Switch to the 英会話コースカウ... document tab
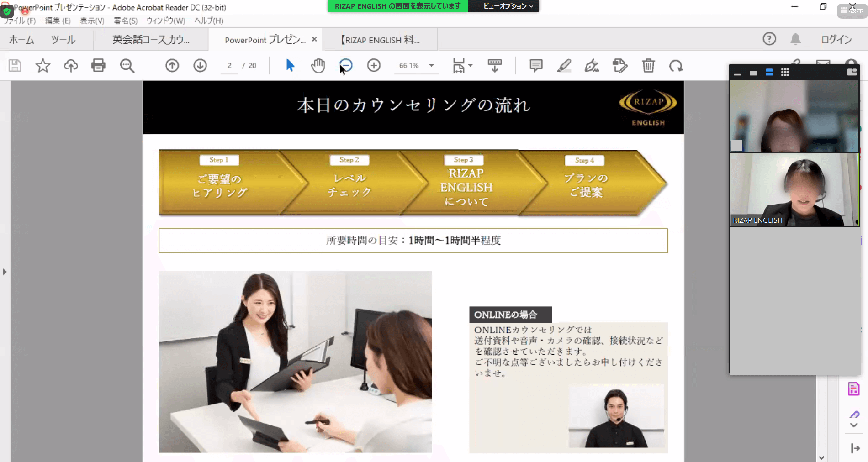The height and width of the screenshot is (462, 868). [151, 40]
